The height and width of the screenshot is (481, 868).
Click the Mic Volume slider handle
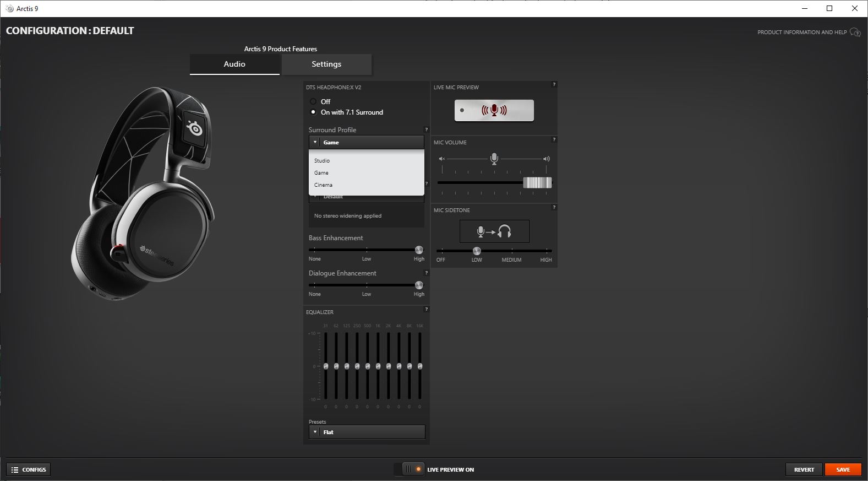coord(537,182)
